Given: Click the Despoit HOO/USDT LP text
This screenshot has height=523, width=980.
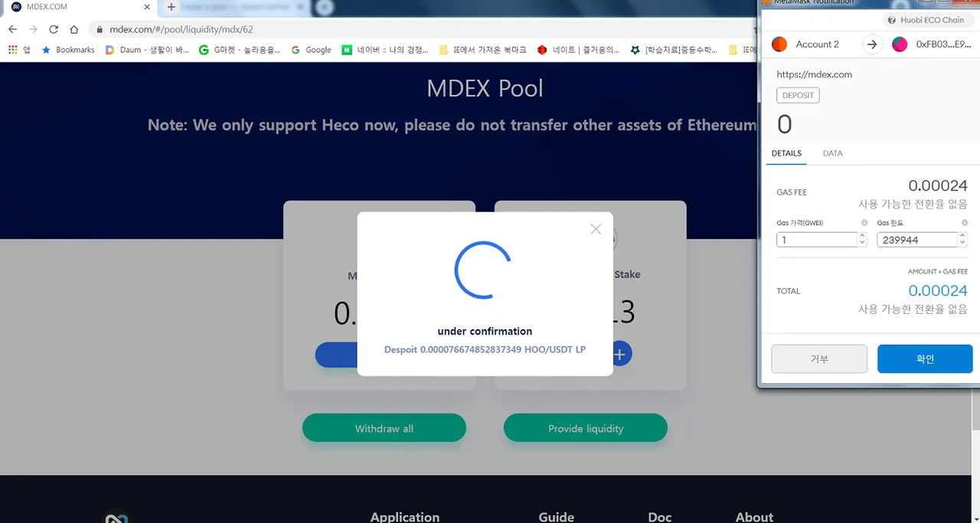Looking at the screenshot, I should coord(485,349).
